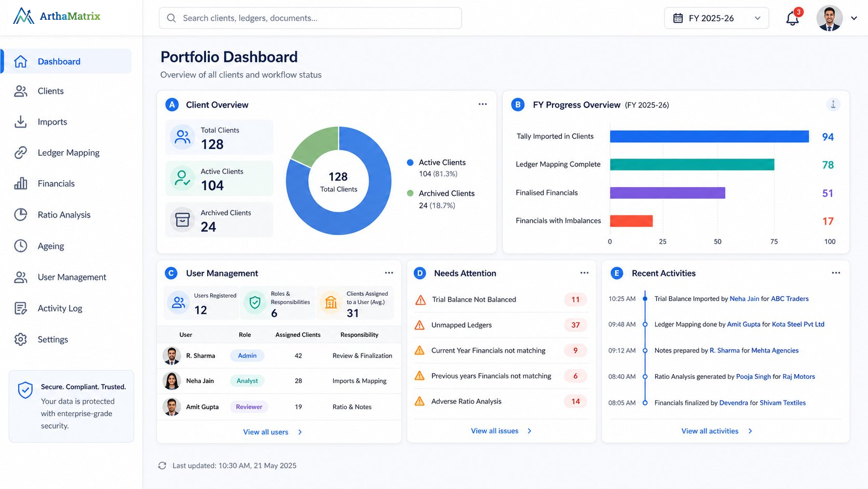Click the Analyst role badge for Neha Jain
Screen dimensions: 868x489
click(x=247, y=381)
